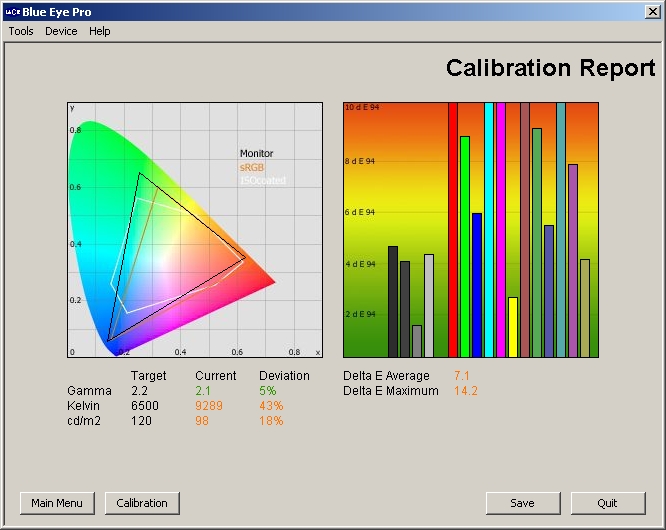Screen dimensions: 666x530
Task: Open the Device menu
Action: point(61,31)
